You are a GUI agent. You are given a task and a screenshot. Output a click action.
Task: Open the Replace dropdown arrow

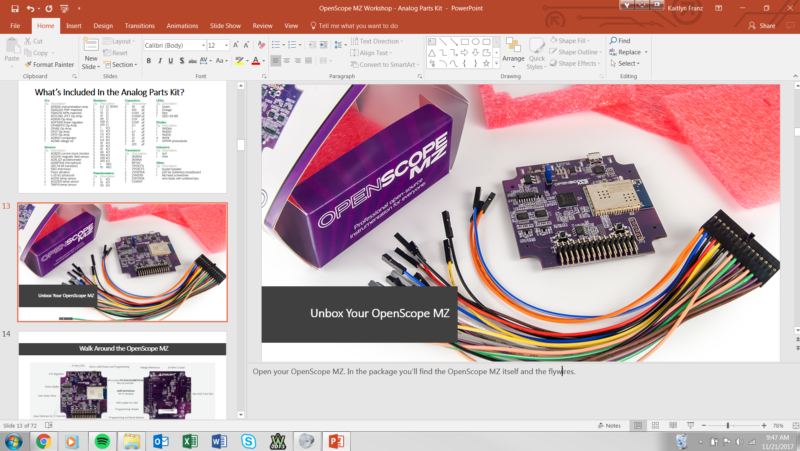tap(646, 52)
